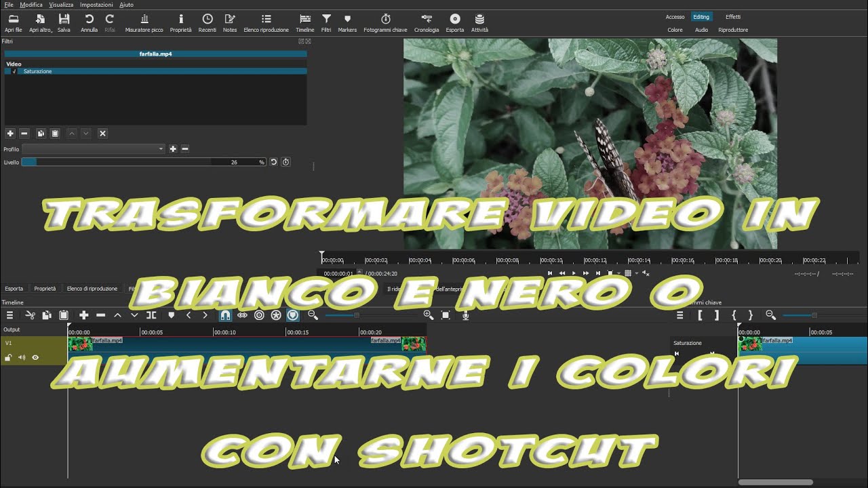Open the Notes panel
This screenshot has height=488, width=868.
point(230,23)
